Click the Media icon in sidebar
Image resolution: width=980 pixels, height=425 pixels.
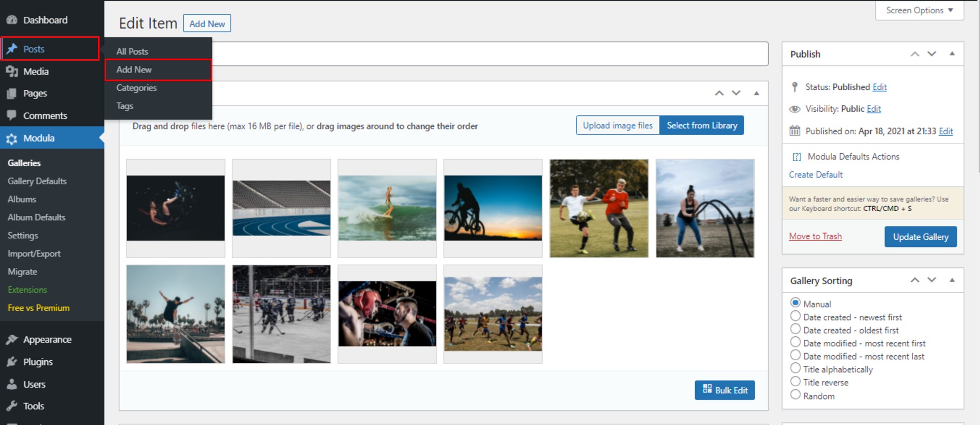pos(12,71)
